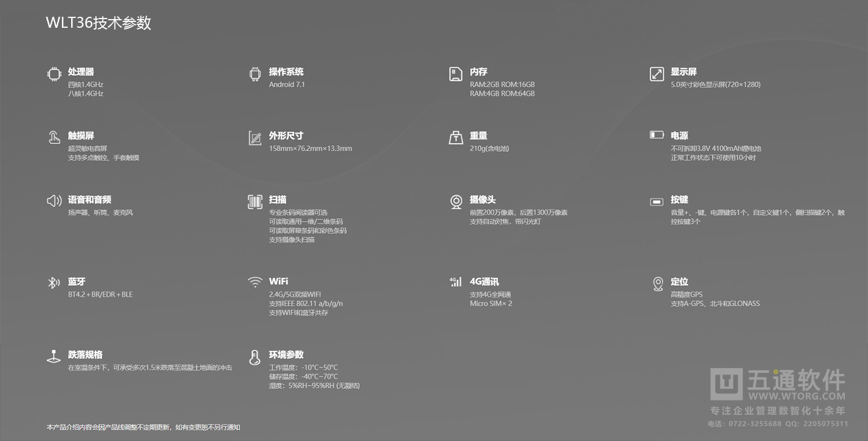Click the memory card icon next to 内存
The height and width of the screenshot is (441, 868).
(456, 74)
